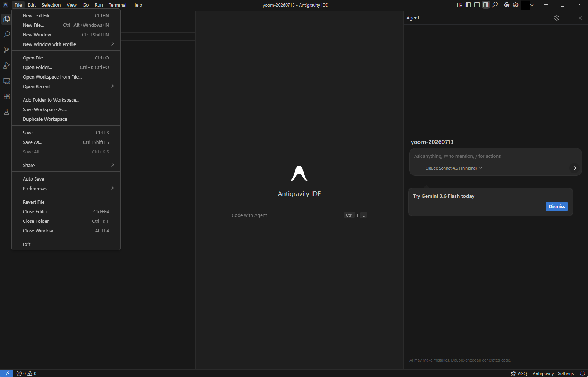Choose Close Window menu entry
Viewport: 588px width, 377px height.
click(66, 231)
